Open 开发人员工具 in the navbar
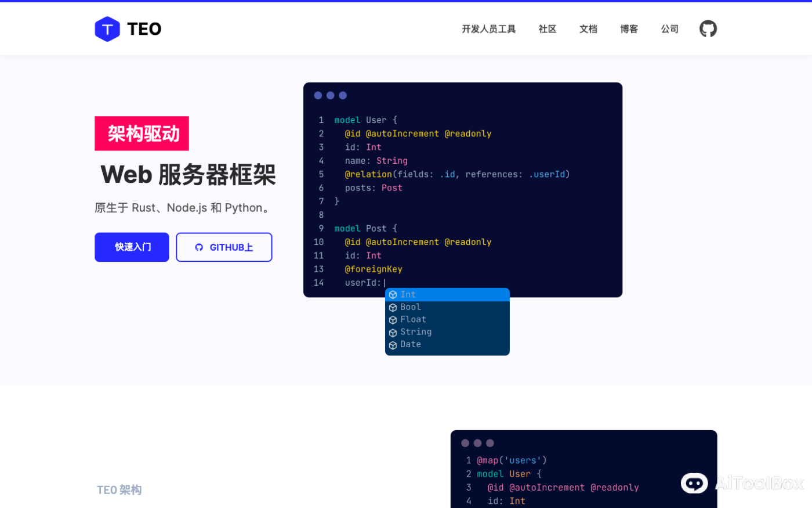Screen dimensions: 812x508 click(x=488, y=28)
